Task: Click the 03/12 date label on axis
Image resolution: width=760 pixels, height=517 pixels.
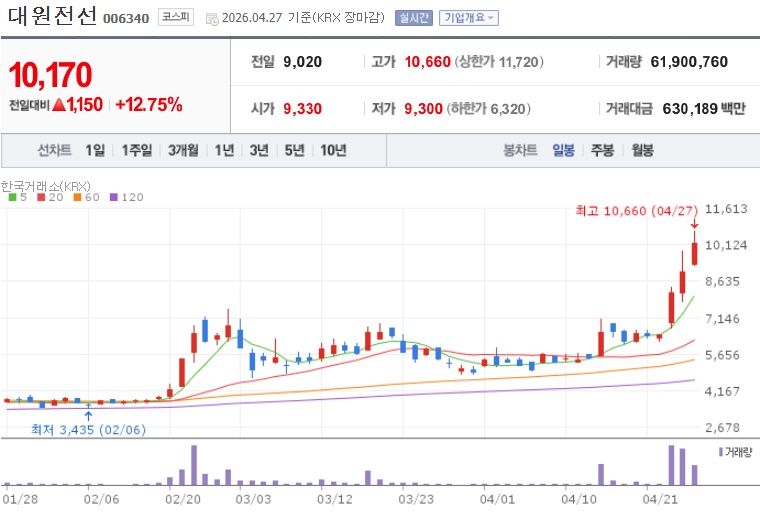Action: tap(334, 500)
